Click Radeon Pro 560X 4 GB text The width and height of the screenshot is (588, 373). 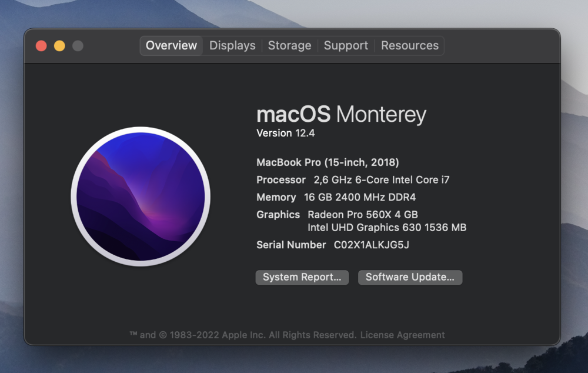click(x=363, y=215)
